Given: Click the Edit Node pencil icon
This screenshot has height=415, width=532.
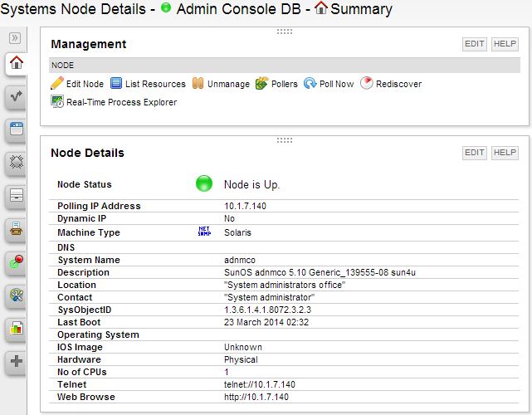Looking at the screenshot, I should coord(57,84).
